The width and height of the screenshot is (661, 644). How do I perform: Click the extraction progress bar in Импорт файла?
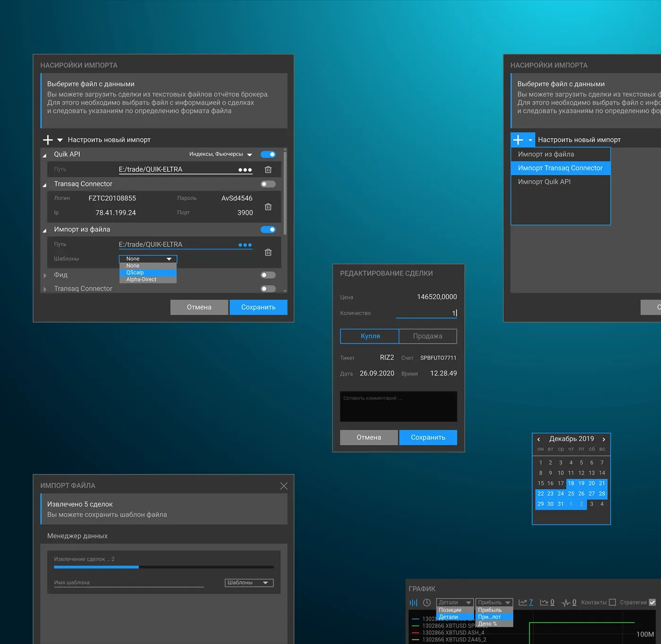pyautogui.click(x=164, y=567)
